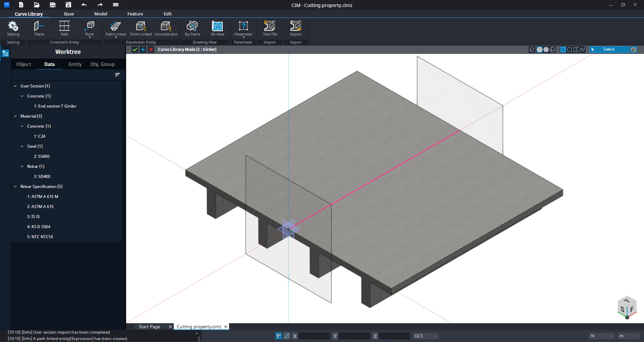
Task: Enable shaded with edges render mode
Action: point(540,50)
